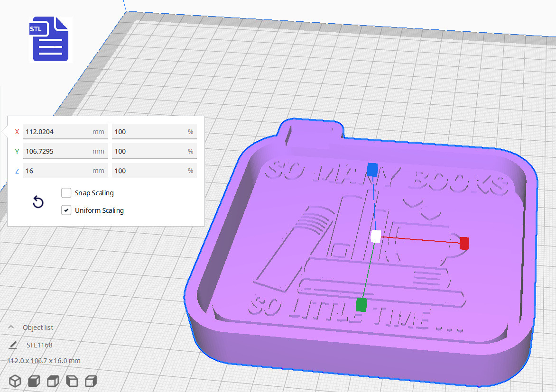Click the blue STL file icon

[50, 38]
